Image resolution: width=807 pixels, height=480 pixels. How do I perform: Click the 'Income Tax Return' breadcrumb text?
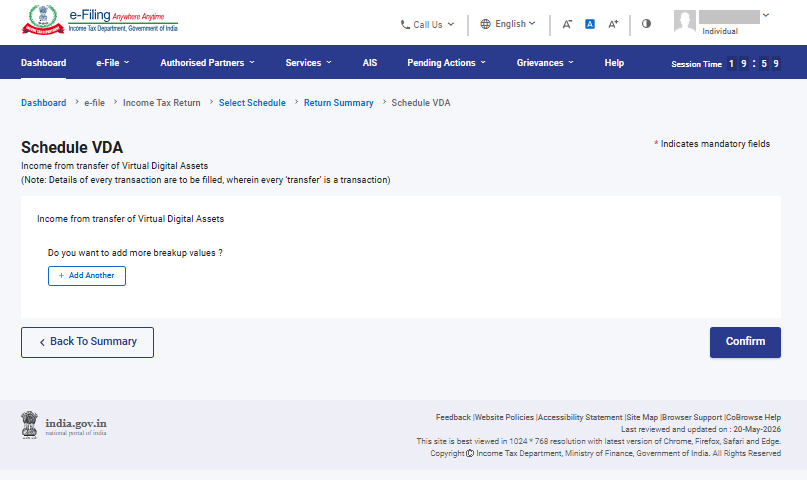[x=162, y=103]
